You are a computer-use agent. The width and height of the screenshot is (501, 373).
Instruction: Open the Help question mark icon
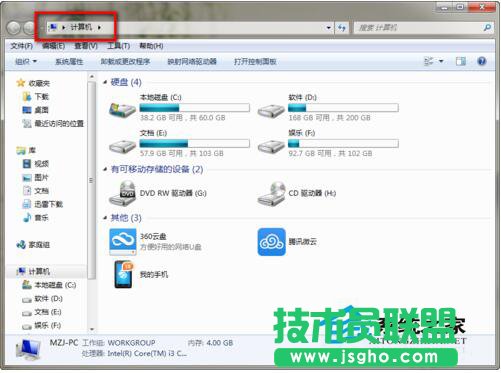click(482, 61)
